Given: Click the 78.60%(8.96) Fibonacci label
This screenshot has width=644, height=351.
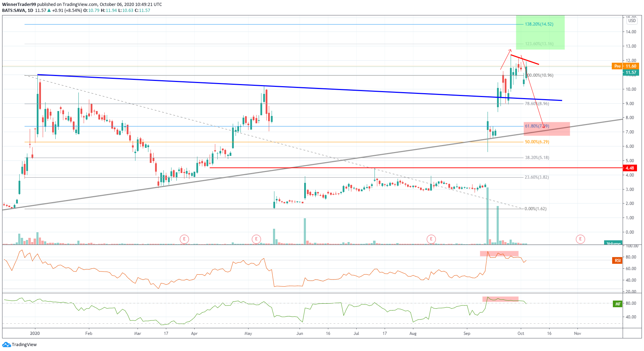Looking at the screenshot, I should (537, 104).
